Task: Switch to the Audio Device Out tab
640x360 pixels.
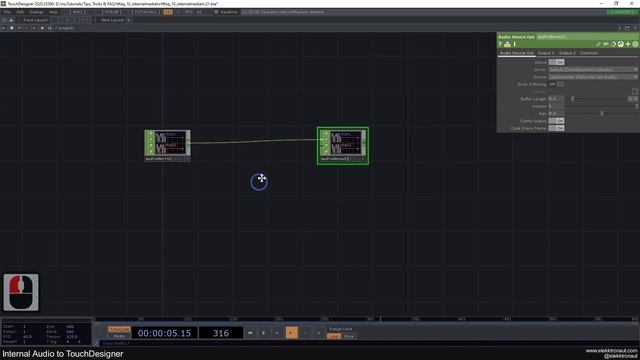Action: point(517,53)
